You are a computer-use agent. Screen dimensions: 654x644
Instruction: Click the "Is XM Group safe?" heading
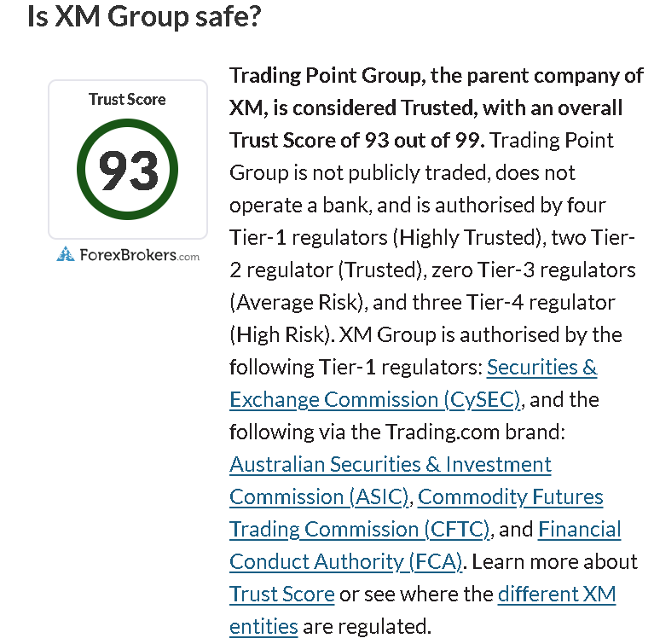(x=143, y=17)
